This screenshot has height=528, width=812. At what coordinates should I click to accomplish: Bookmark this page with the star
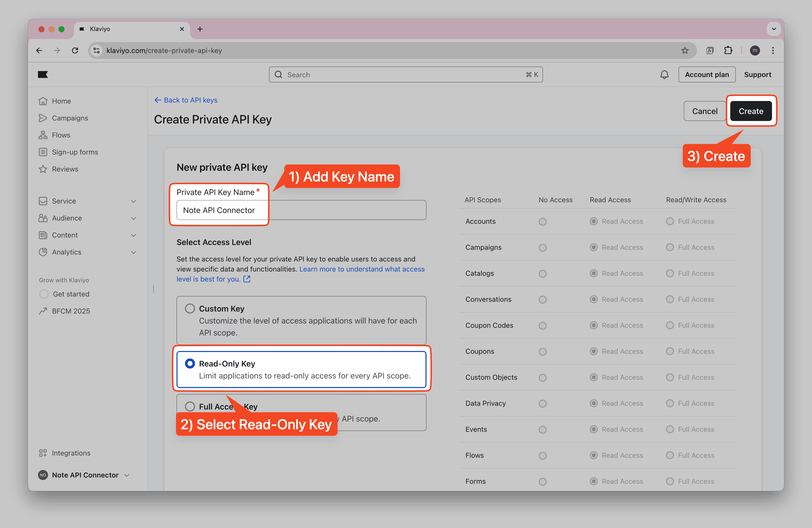click(685, 50)
